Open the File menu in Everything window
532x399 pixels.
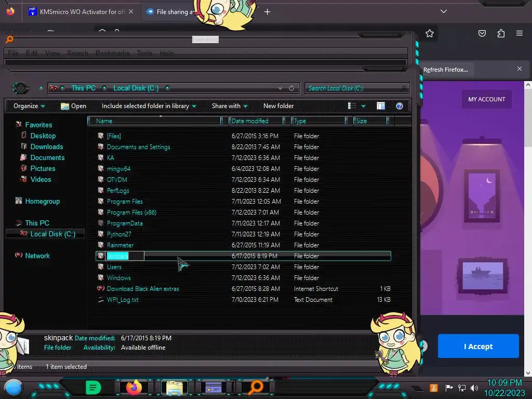pos(13,54)
